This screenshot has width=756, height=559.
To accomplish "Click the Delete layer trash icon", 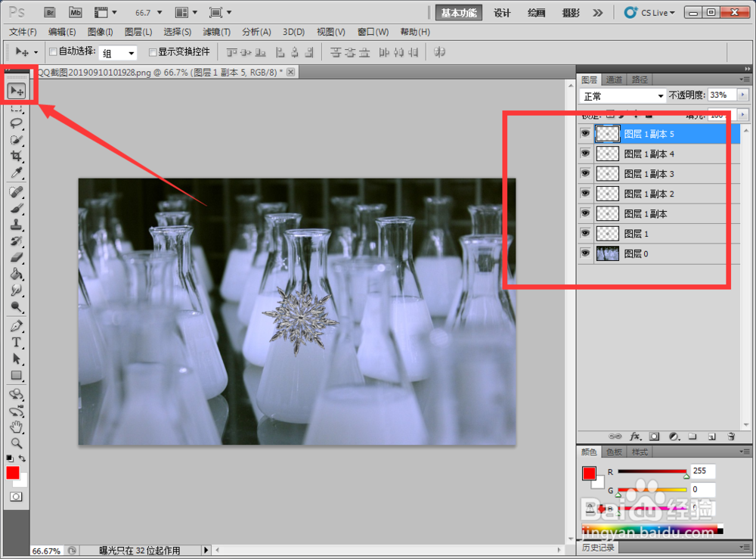I will [x=731, y=436].
